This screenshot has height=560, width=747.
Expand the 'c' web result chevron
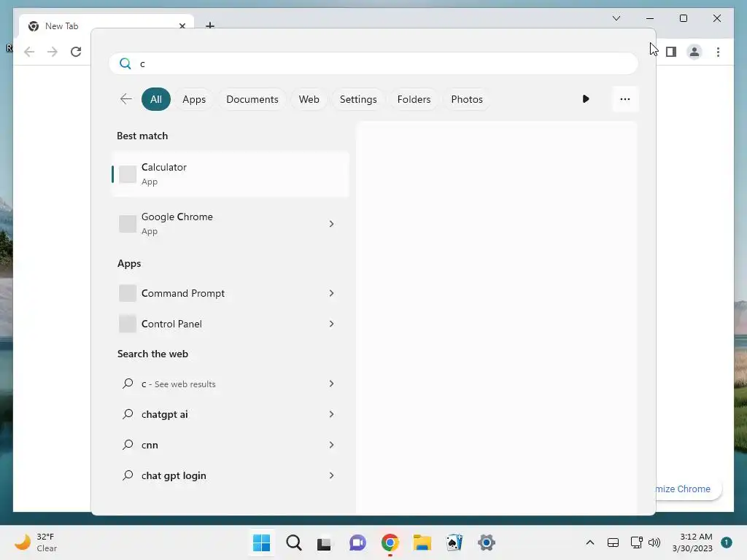pos(332,384)
